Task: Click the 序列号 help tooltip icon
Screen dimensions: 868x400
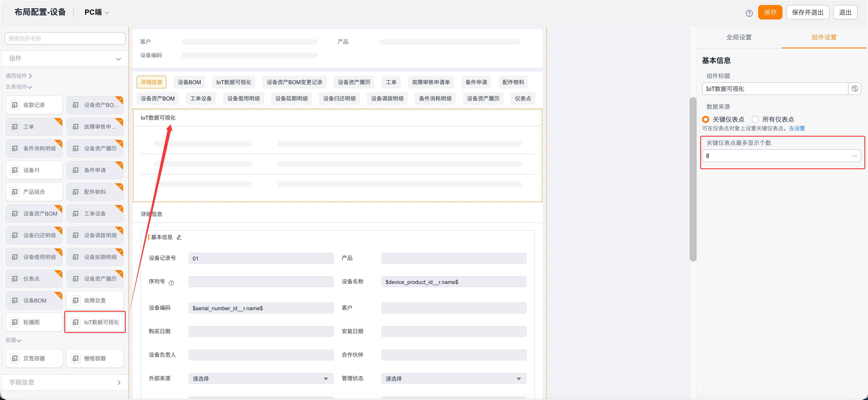Action: pyautogui.click(x=171, y=283)
